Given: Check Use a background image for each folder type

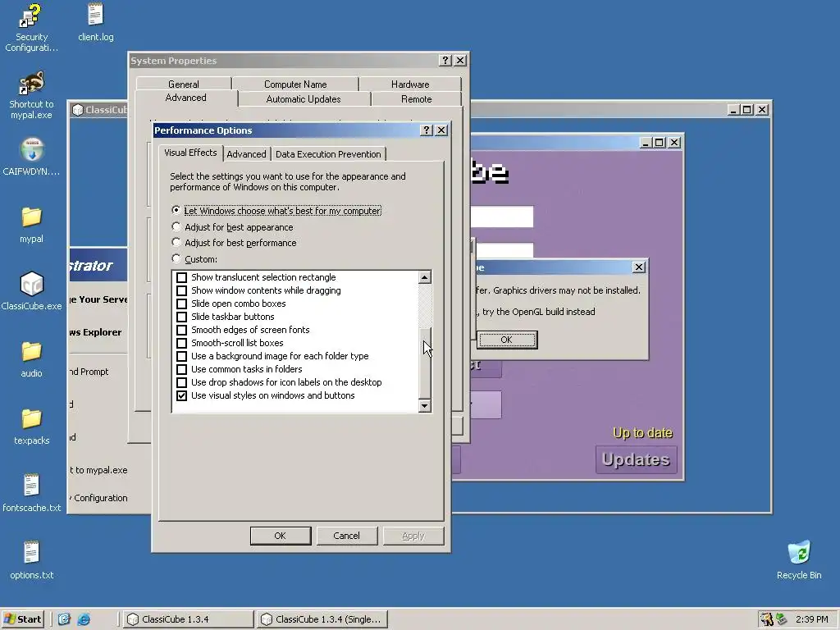Looking at the screenshot, I should pos(181,356).
